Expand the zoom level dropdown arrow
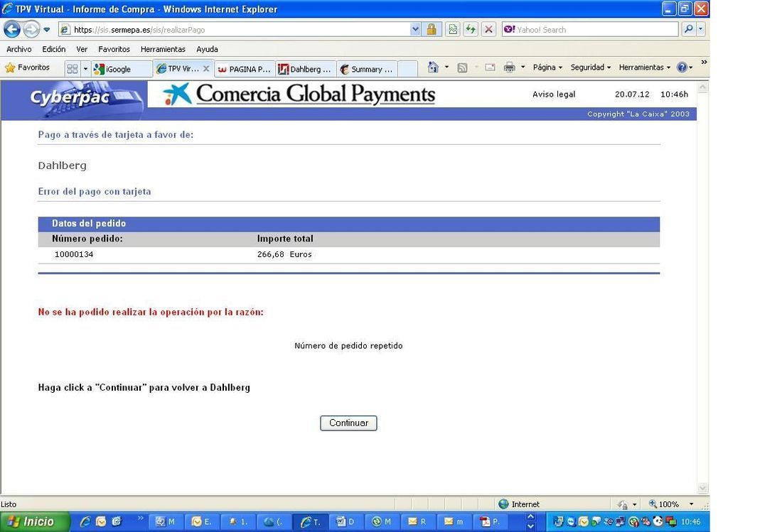Image resolution: width=782 pixels, height=532 pixels. coord(691,504)
